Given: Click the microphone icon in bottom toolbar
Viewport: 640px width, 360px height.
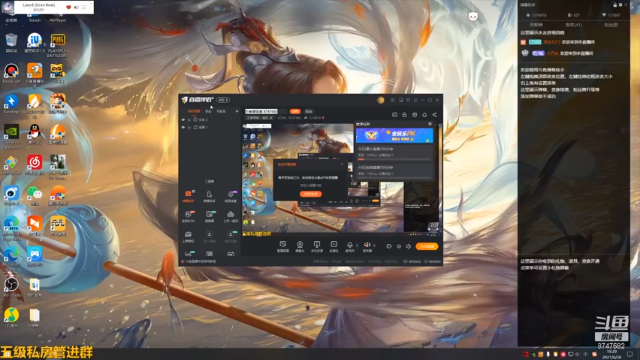Looking at the screenshot, I should [349, 244].
